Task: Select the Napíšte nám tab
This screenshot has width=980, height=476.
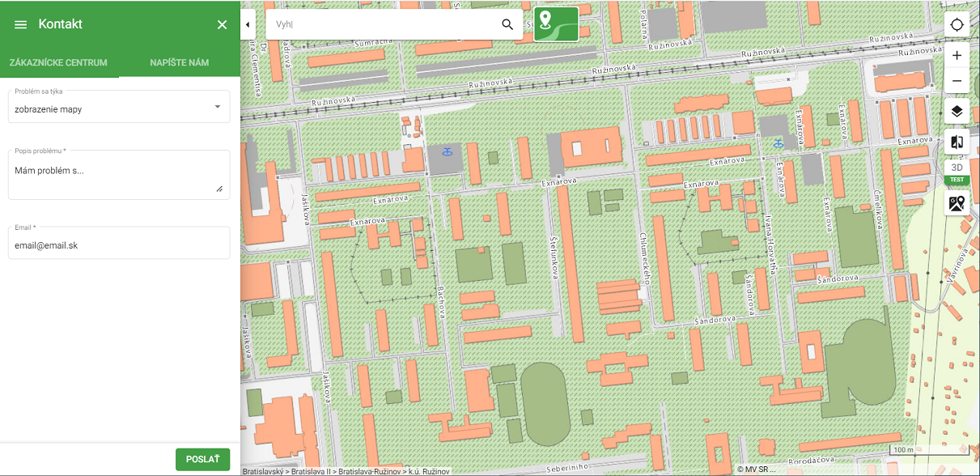Action: coord(180,62)
